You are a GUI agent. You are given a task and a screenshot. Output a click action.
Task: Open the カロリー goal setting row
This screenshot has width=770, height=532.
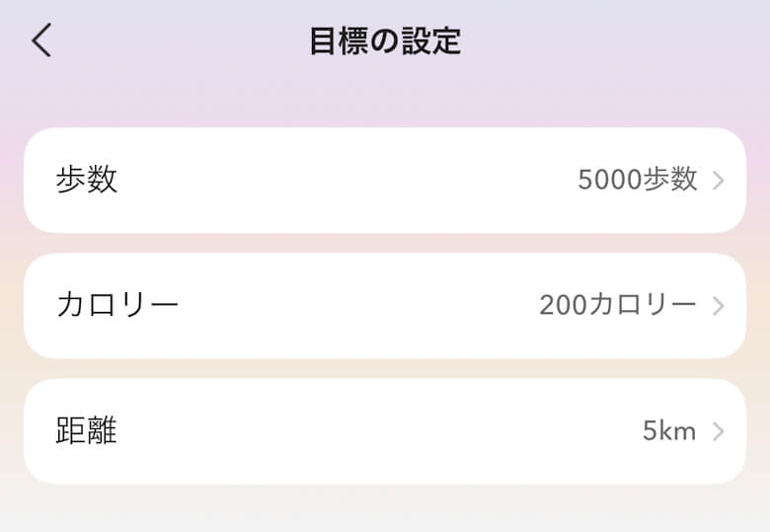384,306
